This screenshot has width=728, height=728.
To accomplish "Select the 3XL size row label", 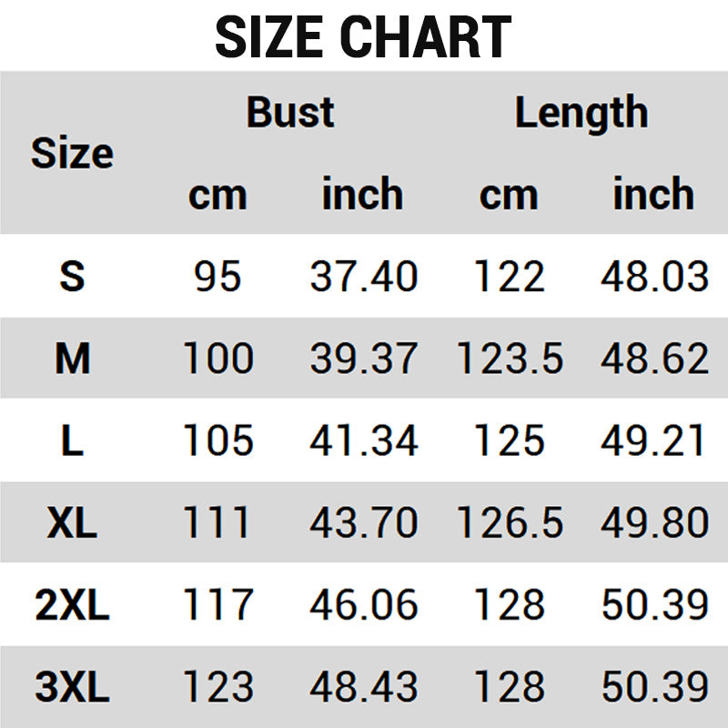I will coord(72,687).
